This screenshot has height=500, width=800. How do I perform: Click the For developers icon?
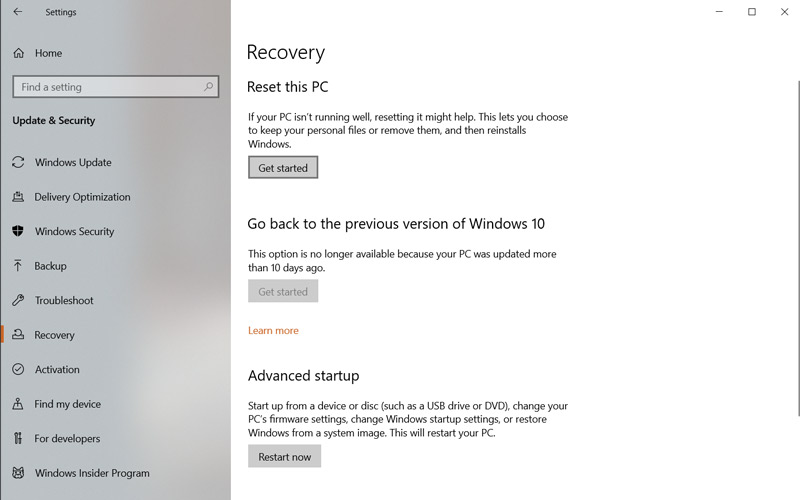tap(17, 438)
